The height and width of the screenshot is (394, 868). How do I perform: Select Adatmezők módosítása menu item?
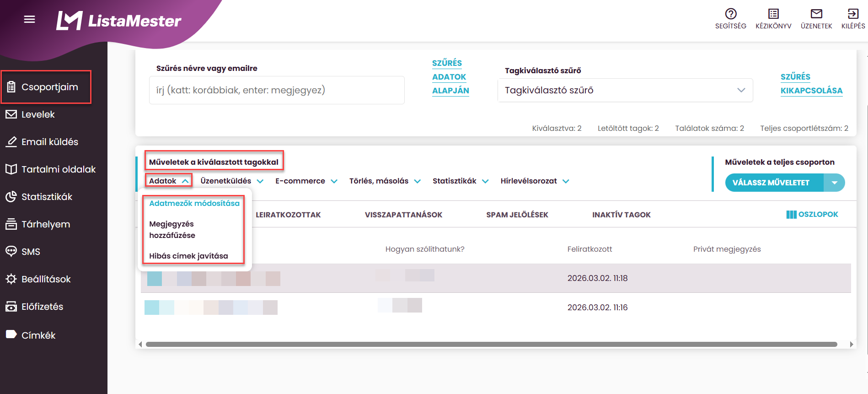tap(194, 203)
